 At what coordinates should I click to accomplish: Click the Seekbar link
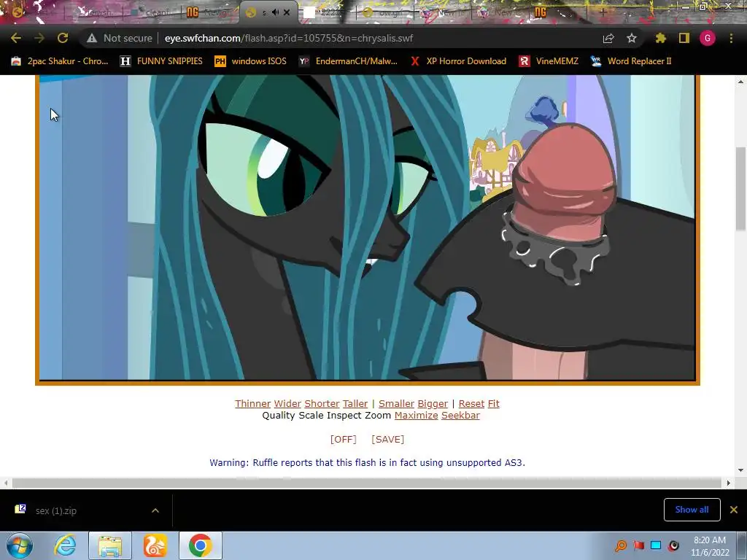click(460, 415)
